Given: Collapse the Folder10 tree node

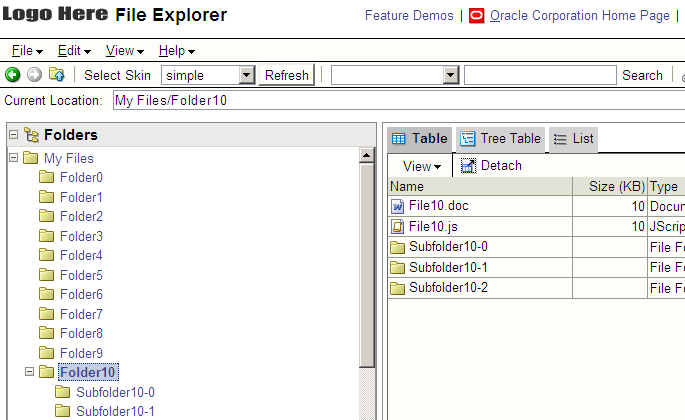Looking at the screenshot, I should [29, 371].
